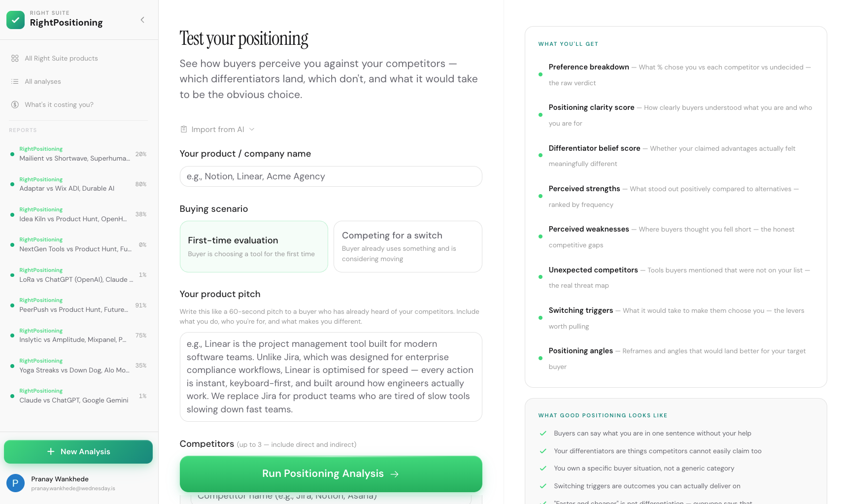The height and width of the screenshot is (504, 845).
Task: Select the First-time evaluation scenario
Action: 253,246
